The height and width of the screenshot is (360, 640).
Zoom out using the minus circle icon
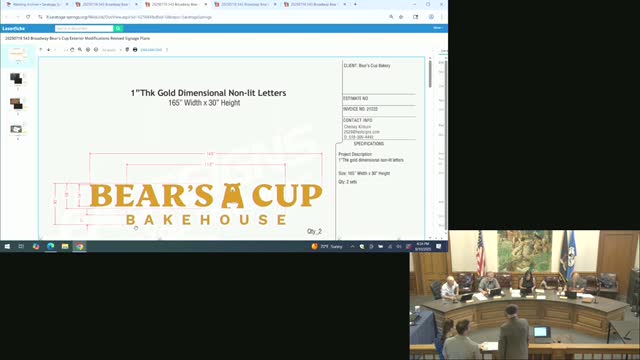(96, 50)
